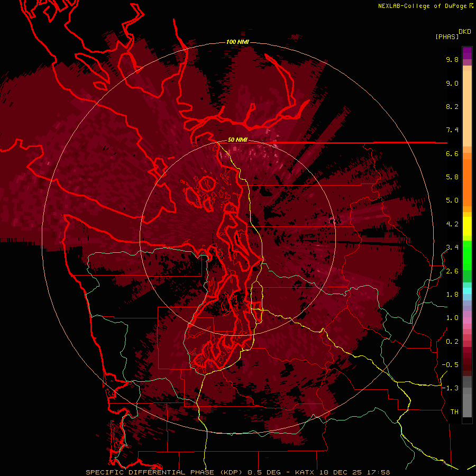The image size is (476, 476).
Task: Click the gray bottom of color scale
Action: click(x=467, y=398)
